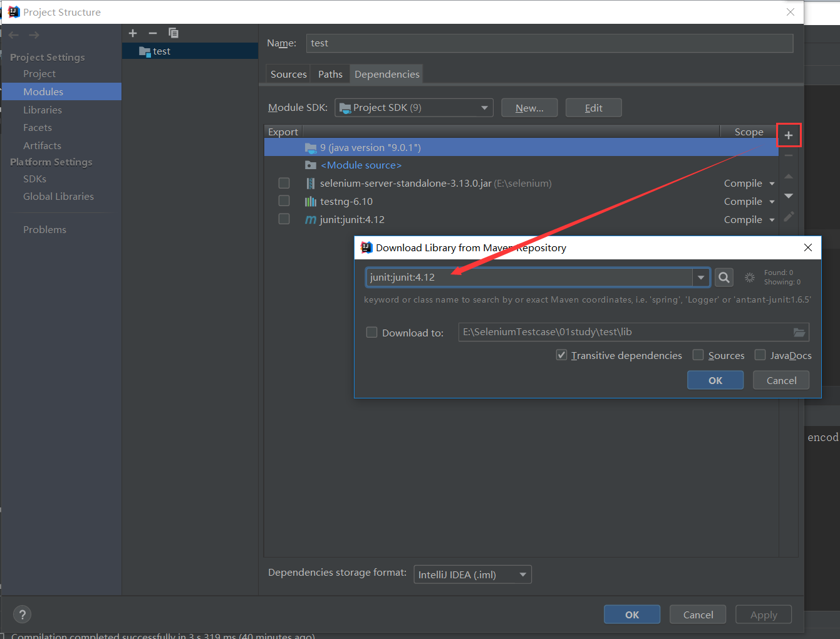The height and width of the screenshot is (639, 840).
Task: Click the module Name field
Action: coord(550,43)
